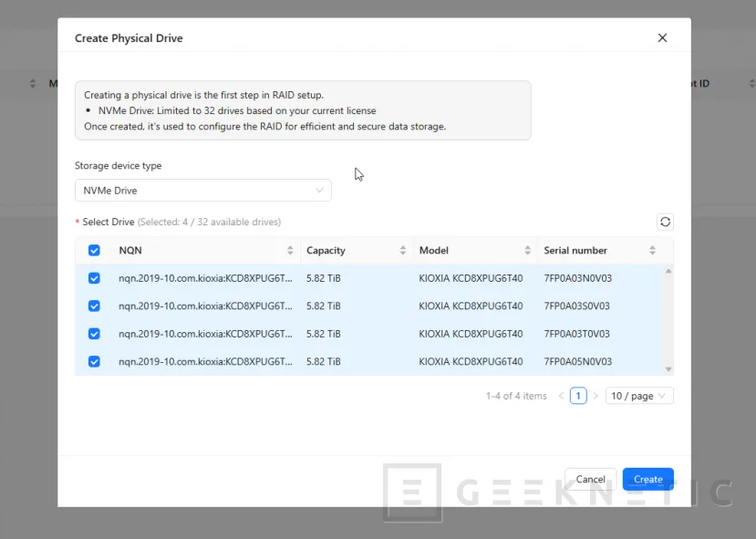Expand the 10 / page size selector
The height and width of the screenshot is (539, 756).
639,396
